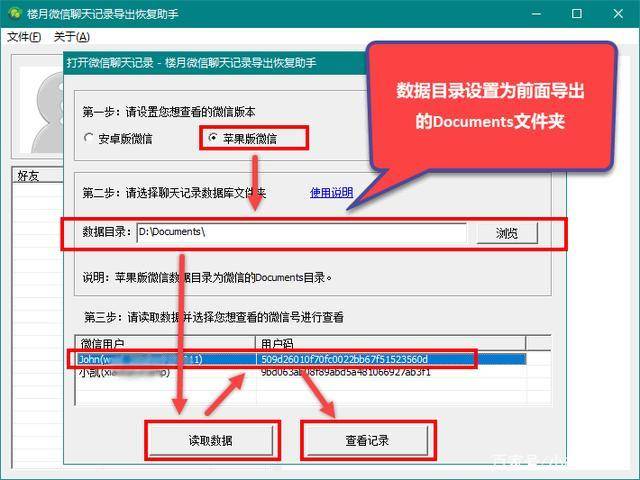Focus the 数据目录 path input field
640x480 pixels.
click(x=302, y=233)
